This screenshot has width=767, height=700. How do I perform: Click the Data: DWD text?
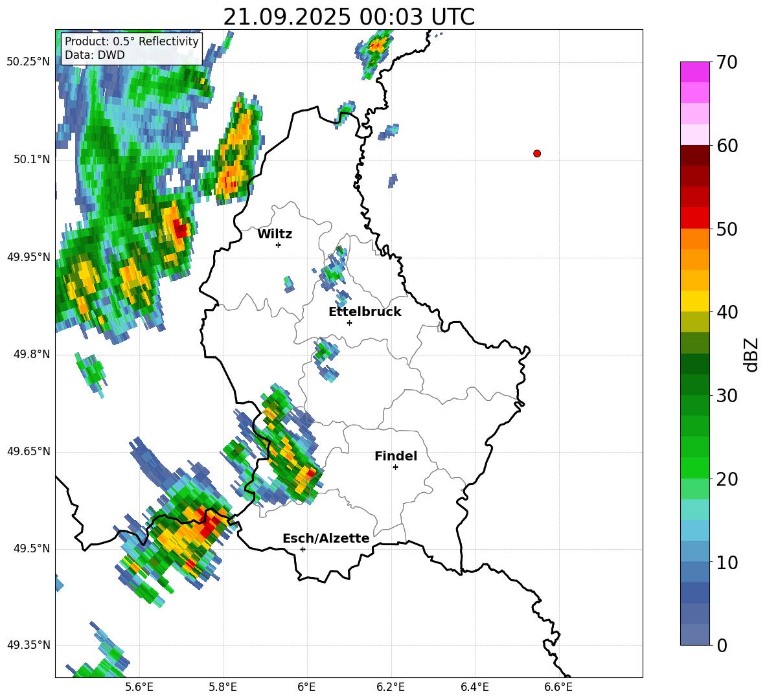[95, 55]
